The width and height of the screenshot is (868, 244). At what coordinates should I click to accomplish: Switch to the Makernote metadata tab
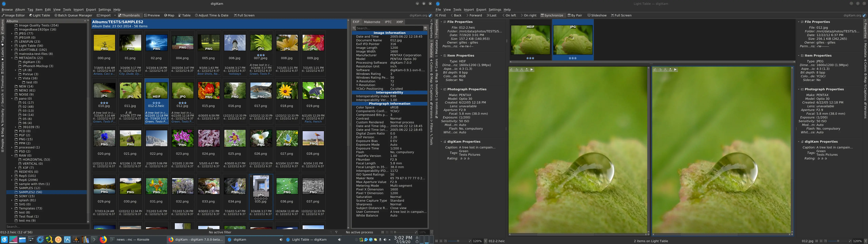pyautogui.click(x=372, y=22)
